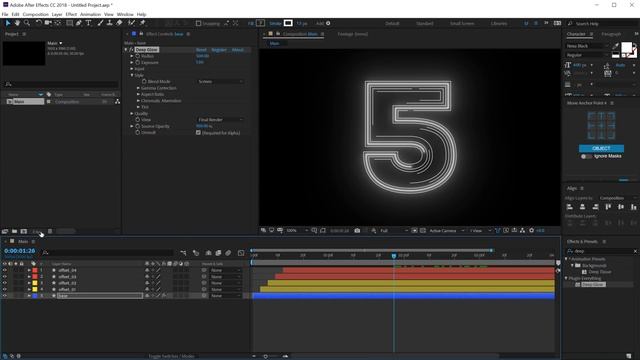
Task: Click the shape Fill color swatch
Action: pos(260,23)
